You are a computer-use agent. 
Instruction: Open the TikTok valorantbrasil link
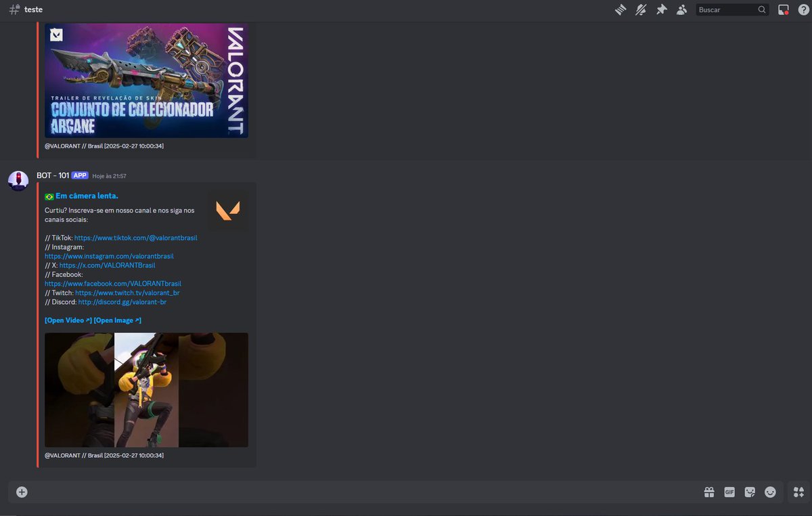(135, 238)
